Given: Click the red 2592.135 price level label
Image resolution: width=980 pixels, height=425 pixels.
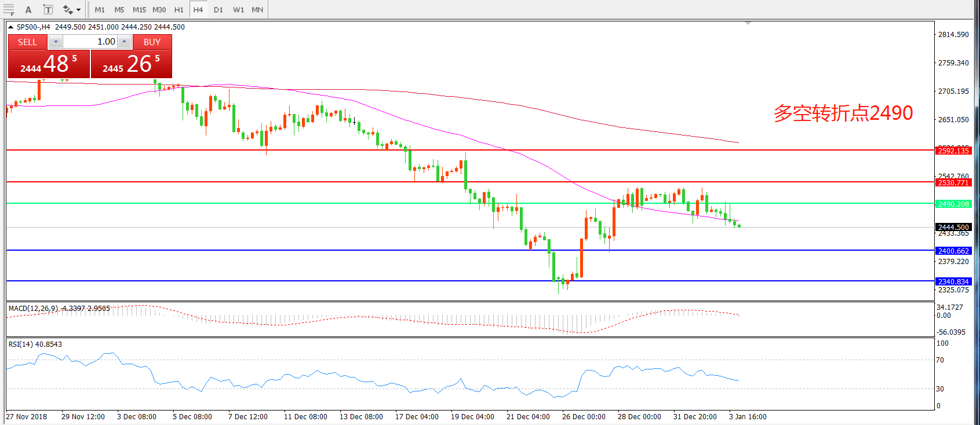Looking at the screenshot, I should pyautogui.click(x=953, y=151).
